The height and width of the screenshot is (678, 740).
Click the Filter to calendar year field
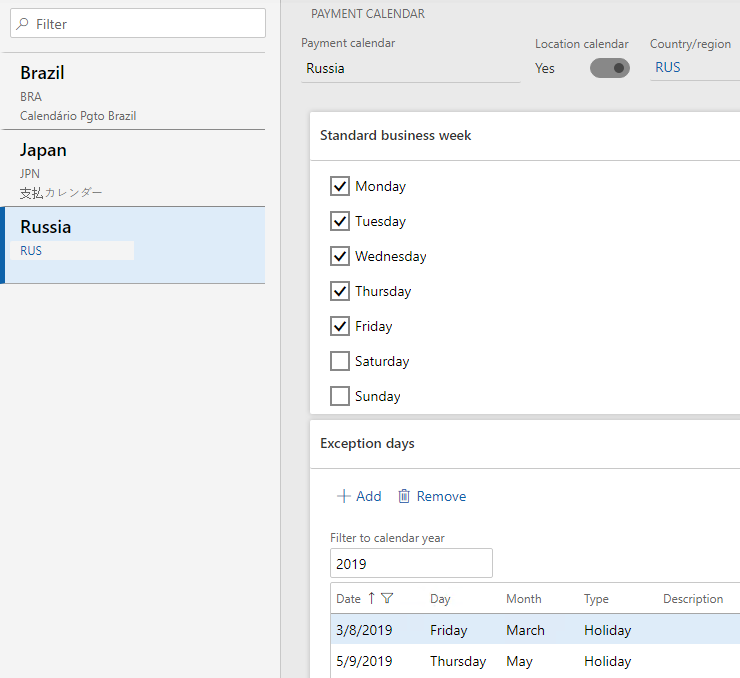coord(410,563)
